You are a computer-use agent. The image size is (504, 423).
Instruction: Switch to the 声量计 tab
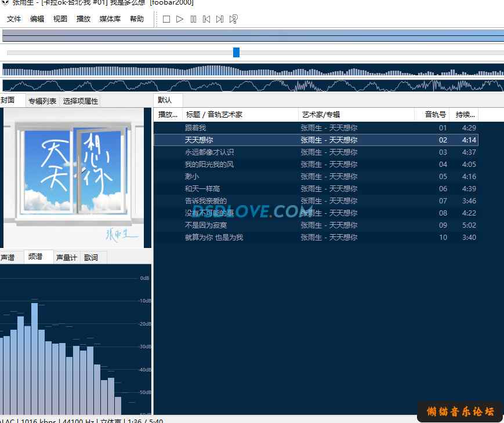[66, 258]
